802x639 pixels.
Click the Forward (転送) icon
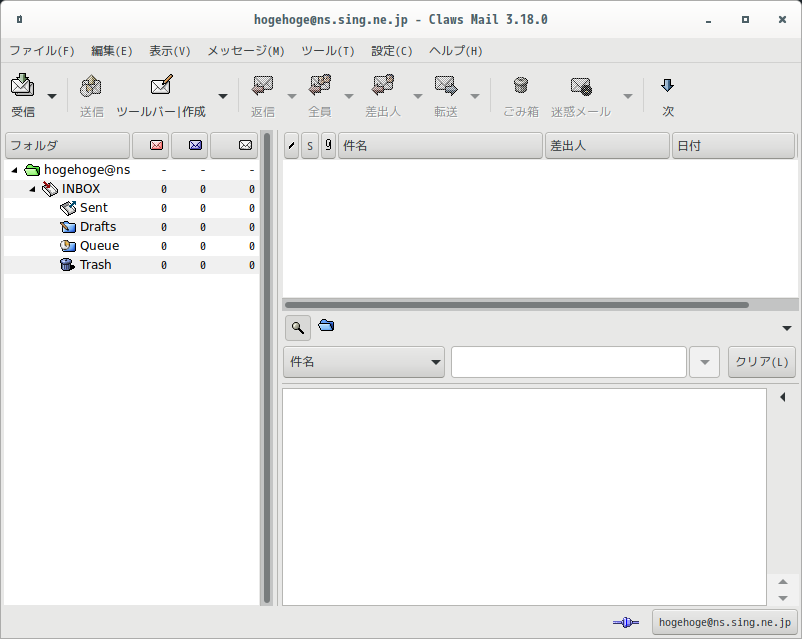445,85
